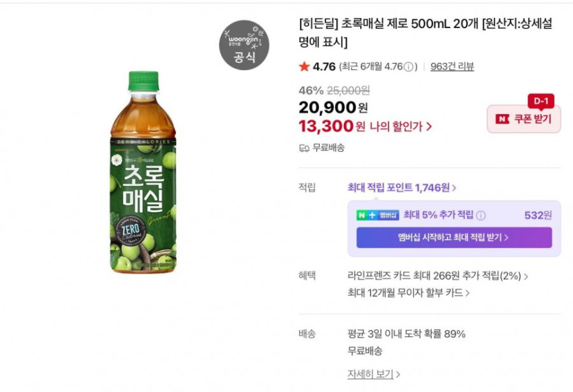Viewport: 573px width, 392px height.
Task: Click the 532원 membership reward amount
Action: 538,215
